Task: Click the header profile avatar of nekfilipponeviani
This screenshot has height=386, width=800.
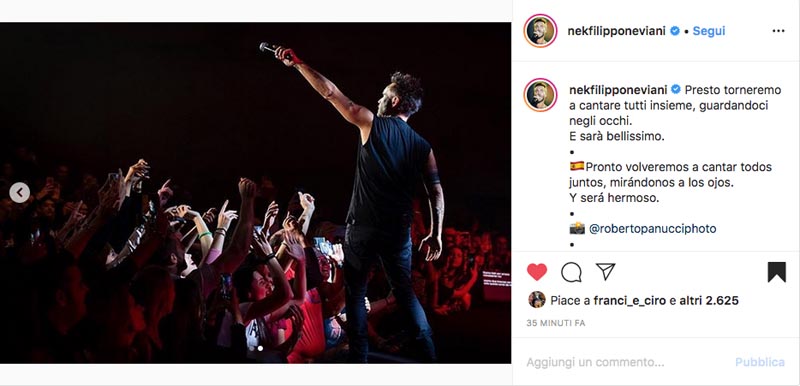Action: [540, 31]
